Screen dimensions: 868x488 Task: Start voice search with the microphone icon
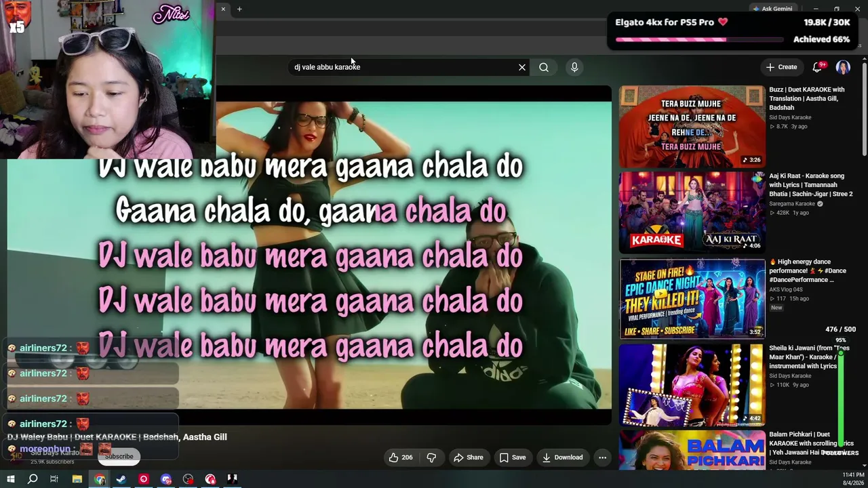[574, 67]
